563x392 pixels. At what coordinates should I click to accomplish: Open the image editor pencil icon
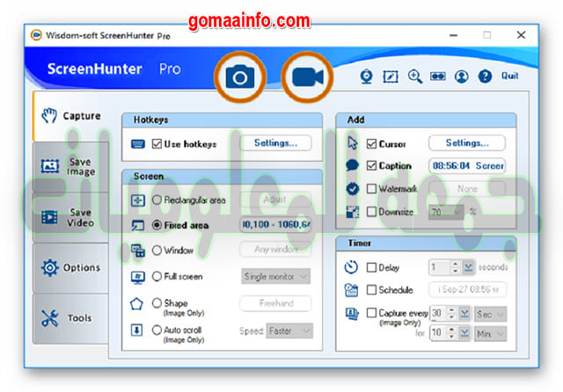[x=391, y=76]
